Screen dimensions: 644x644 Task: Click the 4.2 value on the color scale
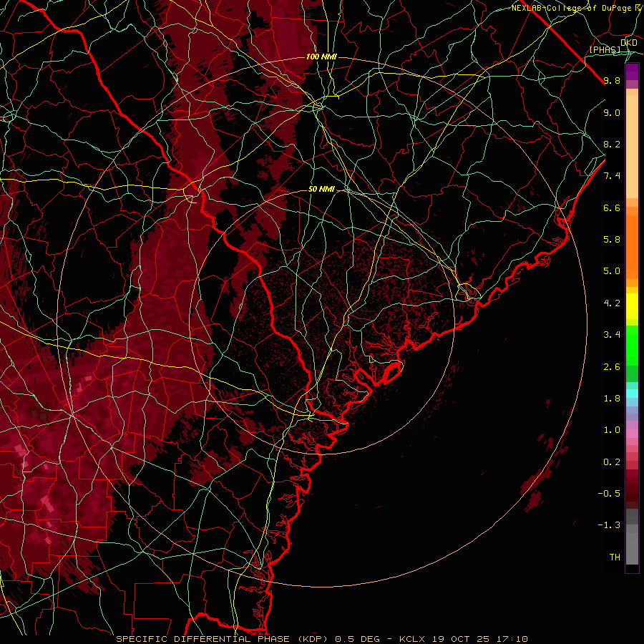tap(612, 303)
